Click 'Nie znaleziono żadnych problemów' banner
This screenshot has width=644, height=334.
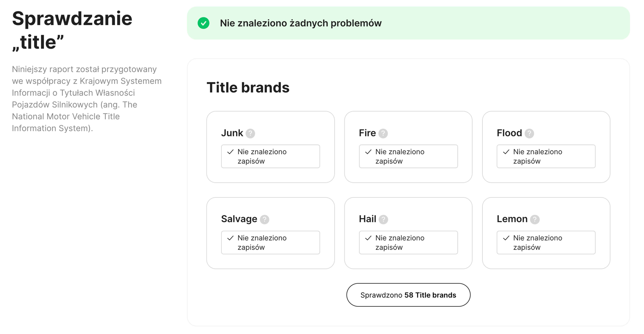click(x=301, y=23)
